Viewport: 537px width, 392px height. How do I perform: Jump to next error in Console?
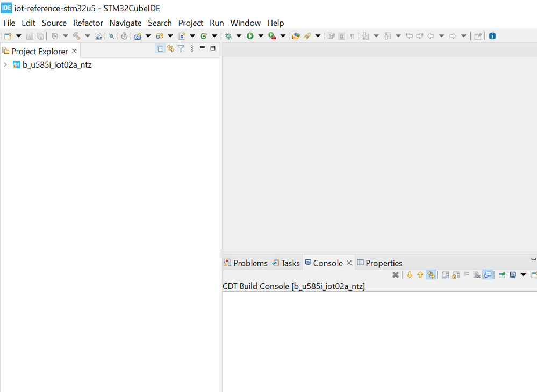tap(410, 275)
